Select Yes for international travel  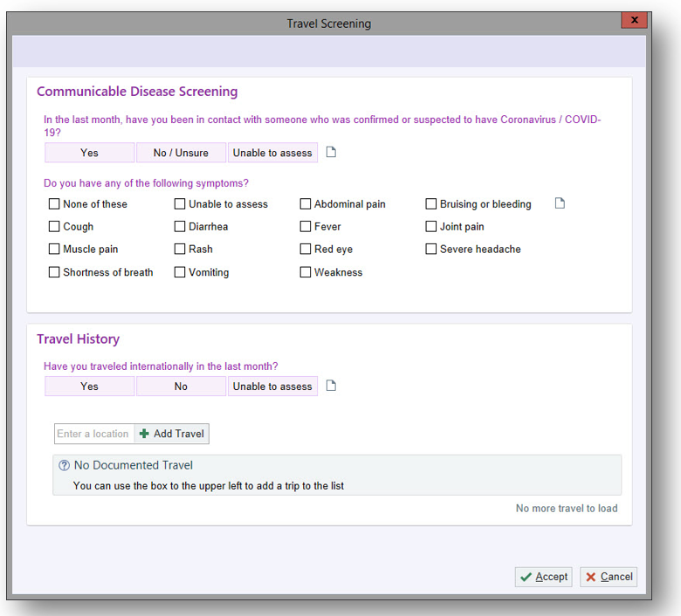[x=90, y=387]
